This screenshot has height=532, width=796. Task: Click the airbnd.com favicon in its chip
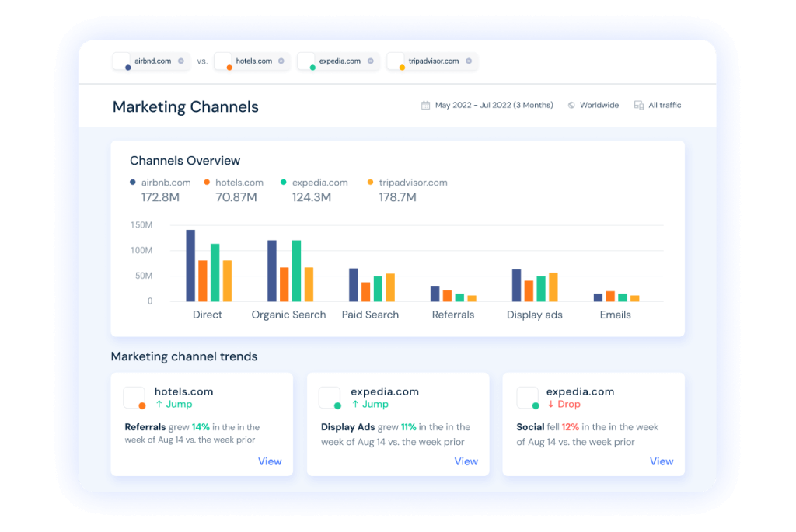(x=123, y=61)
